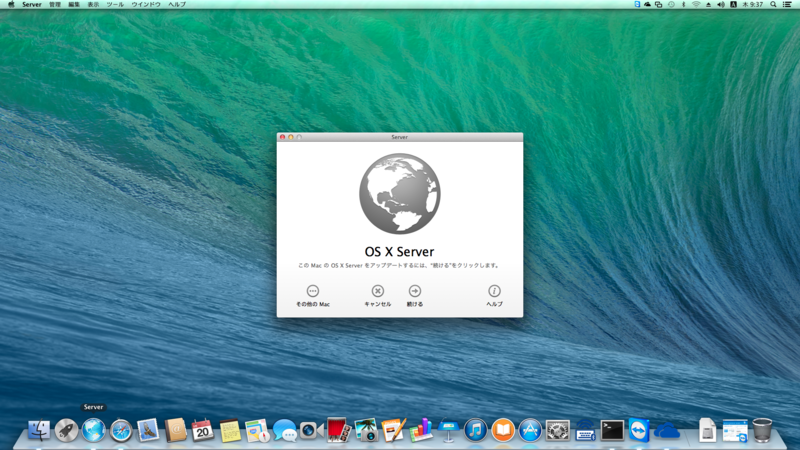Open the document stack in the Dock
800x450 pixels.
pos(708,430)
